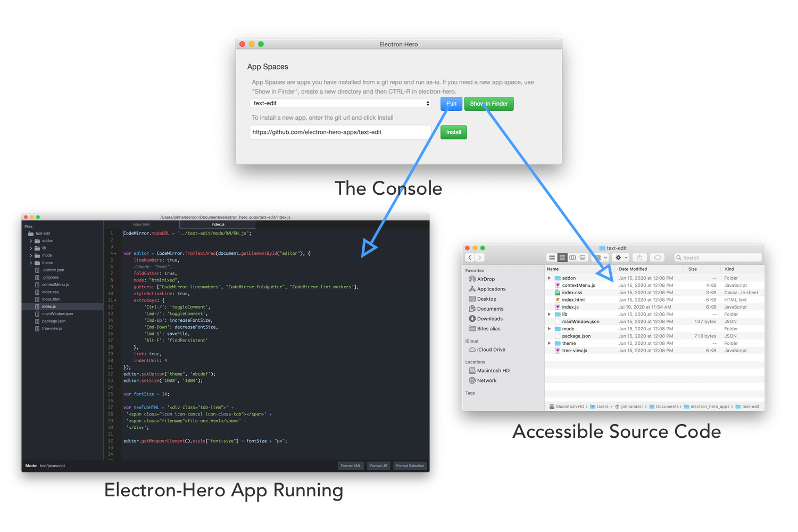This screenshot has width=798, height=532.
Task: Expand the theme folder in Finder list
Action: coord(550,343)
